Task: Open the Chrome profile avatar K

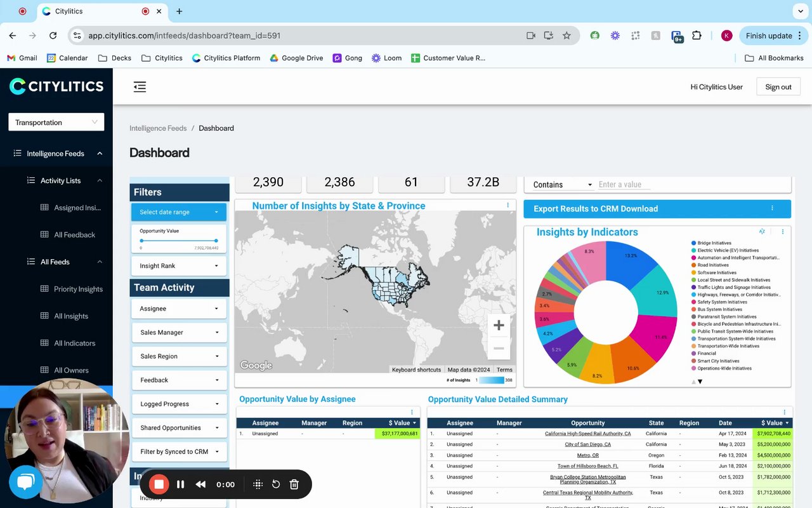Action: pyautogui.click(x=727, y=36)
